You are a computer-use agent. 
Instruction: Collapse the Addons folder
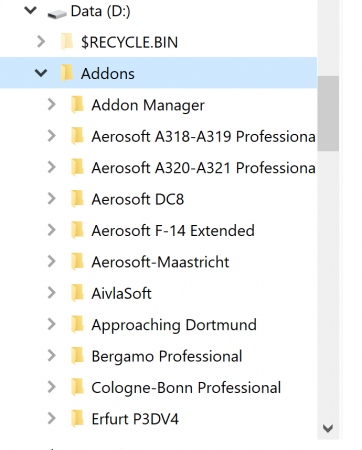point(41,73)
